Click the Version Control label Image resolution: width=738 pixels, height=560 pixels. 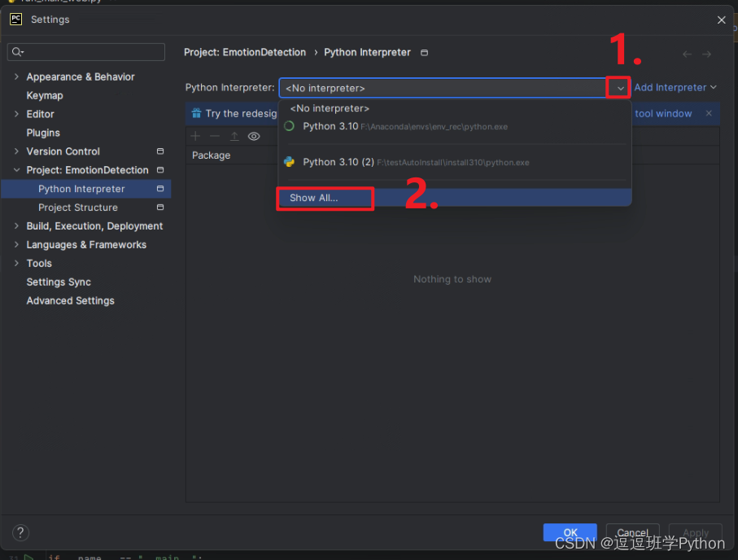coord(63,151)
